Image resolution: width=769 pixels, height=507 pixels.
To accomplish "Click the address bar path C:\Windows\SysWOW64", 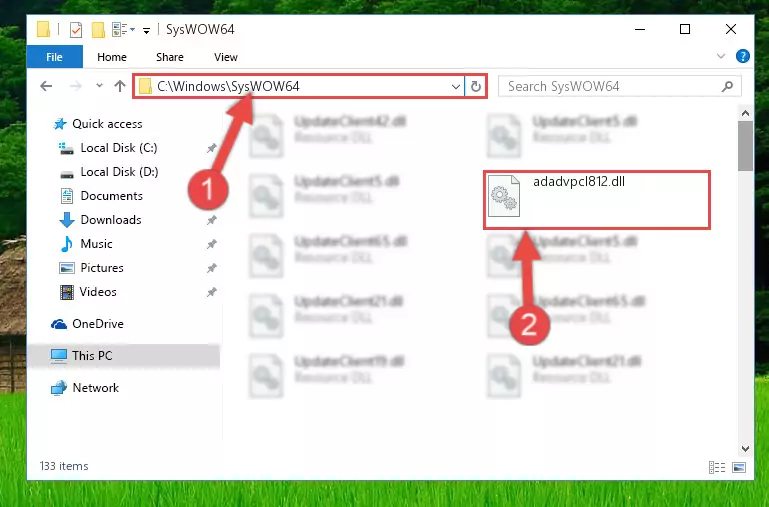I will (x=228, y=86).
